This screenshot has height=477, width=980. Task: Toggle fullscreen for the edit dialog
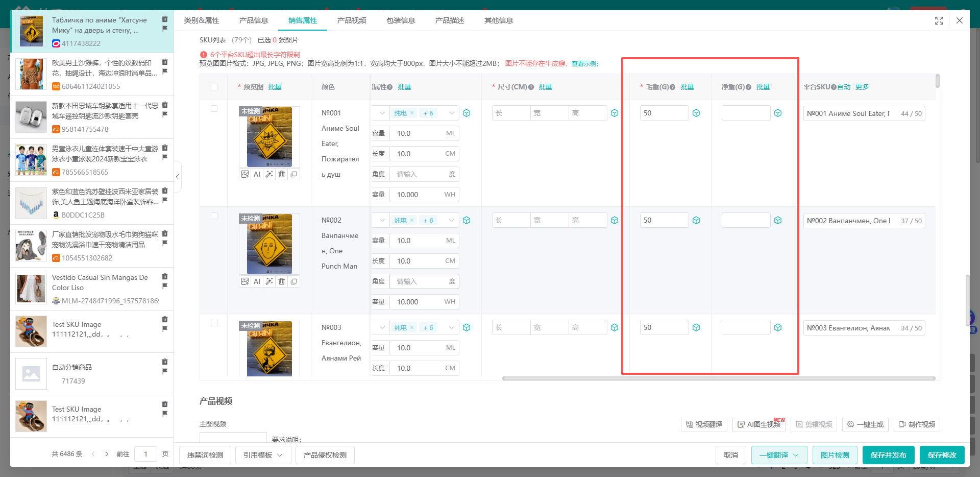[939, 20]
